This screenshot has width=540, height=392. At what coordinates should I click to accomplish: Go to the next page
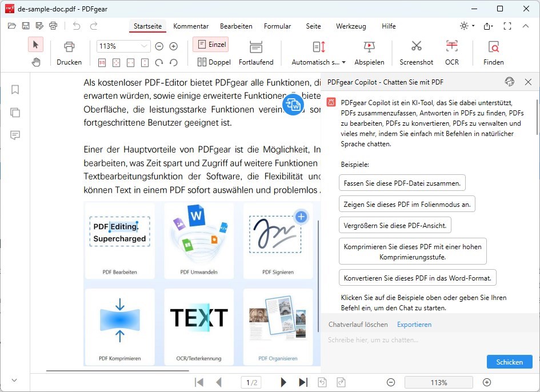283,382
